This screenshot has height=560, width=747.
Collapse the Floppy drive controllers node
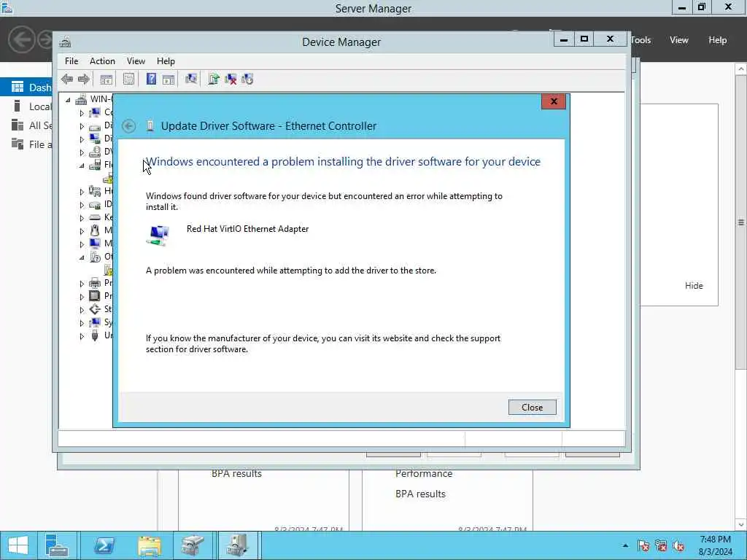click(82, 166)
